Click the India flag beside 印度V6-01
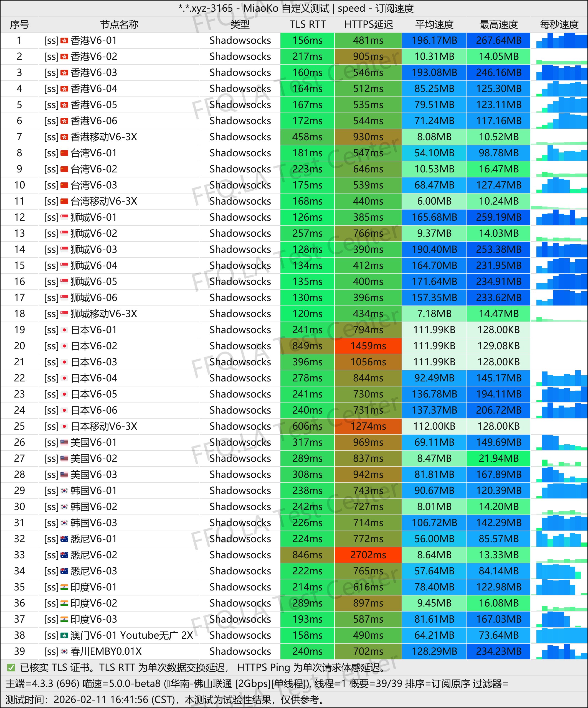 tap(64, 587)
